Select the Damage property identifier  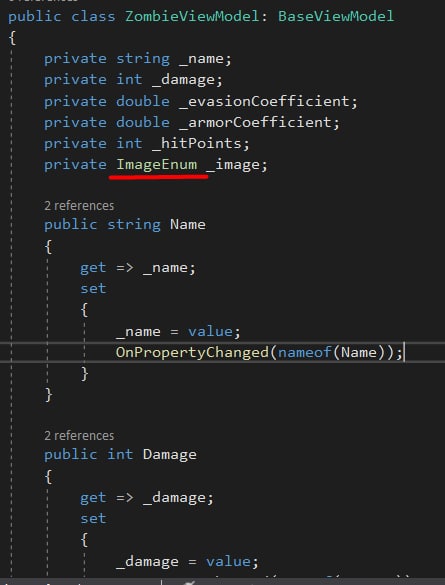pos(170,454)
